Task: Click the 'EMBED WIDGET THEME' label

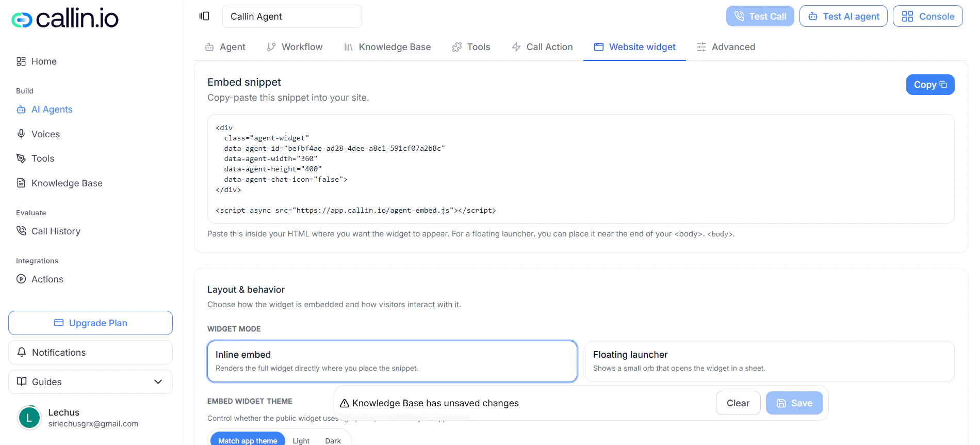Action: (x=250, y=401)
